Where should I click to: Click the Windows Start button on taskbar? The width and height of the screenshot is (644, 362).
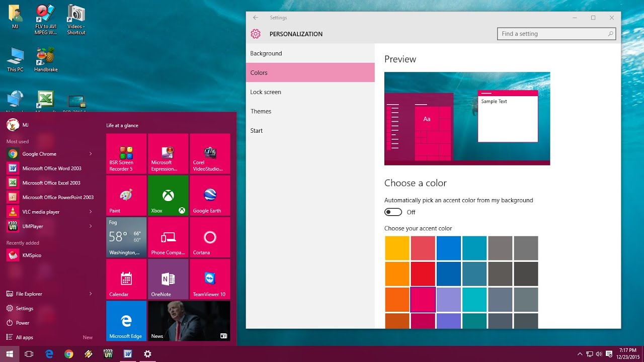[9, 354]
